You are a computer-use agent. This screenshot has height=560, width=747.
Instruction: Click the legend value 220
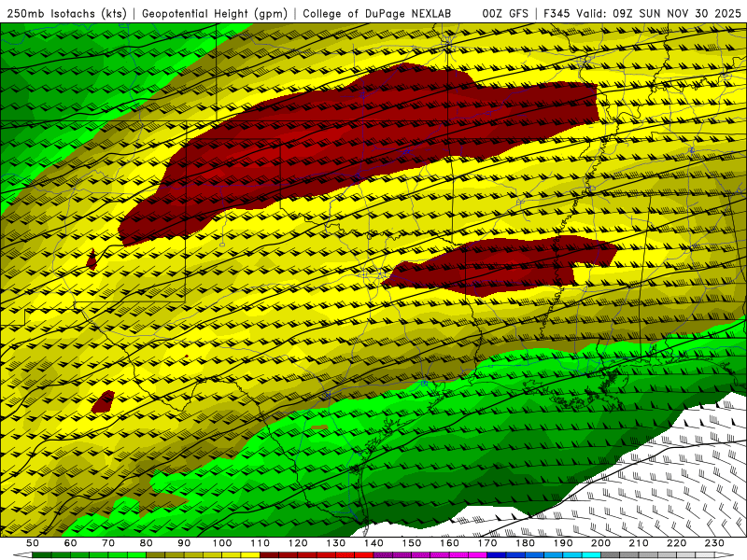coord(676,543)
